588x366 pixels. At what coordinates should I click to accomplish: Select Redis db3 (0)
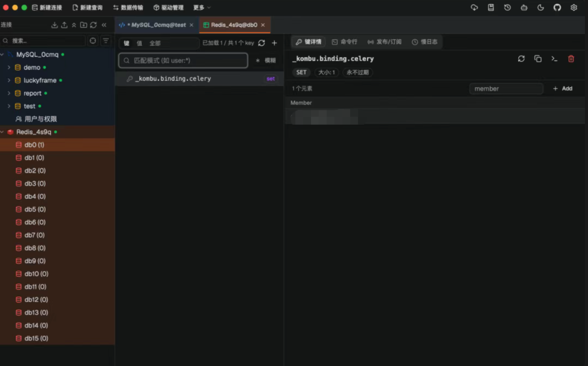coord(57,184)
